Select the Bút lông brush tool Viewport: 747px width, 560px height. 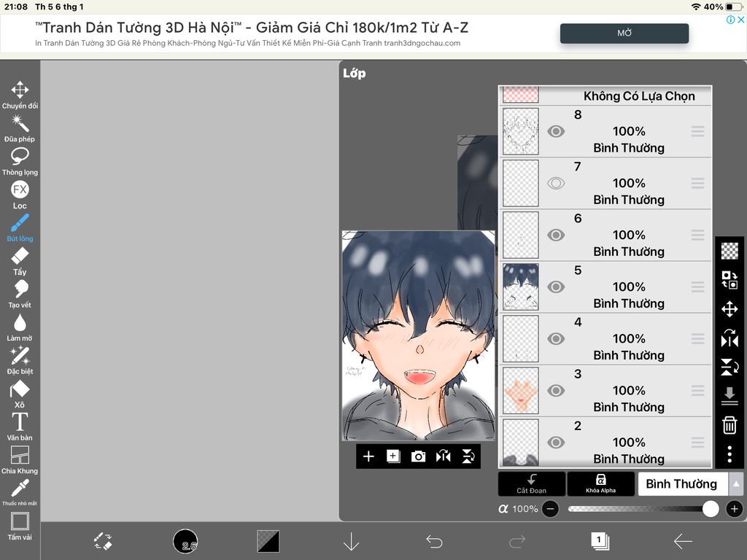coord(20,228)
